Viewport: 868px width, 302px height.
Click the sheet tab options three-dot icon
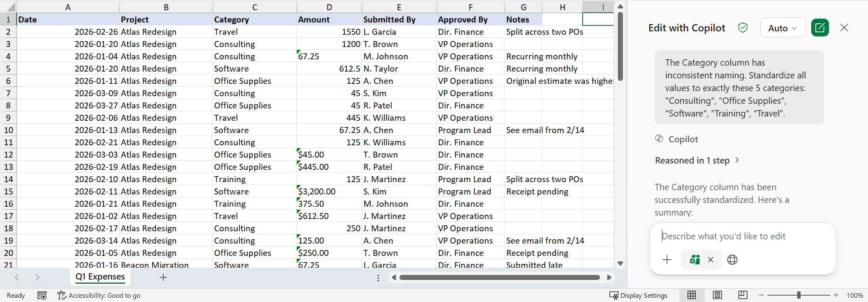coord(378,278)
